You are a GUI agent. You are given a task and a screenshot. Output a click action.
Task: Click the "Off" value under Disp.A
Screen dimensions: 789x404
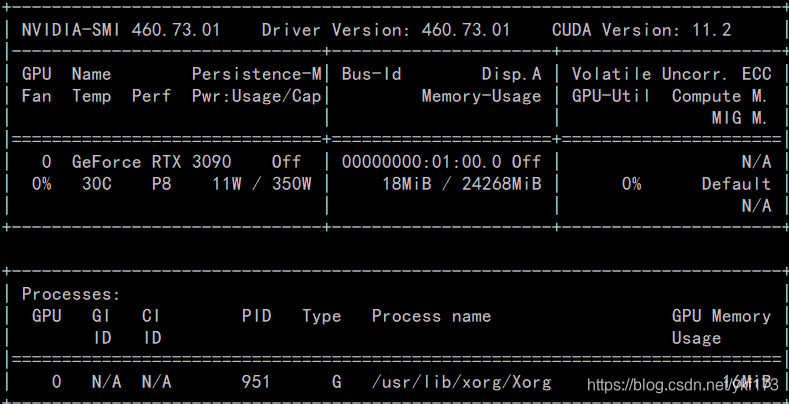click(x=526, y=161)
